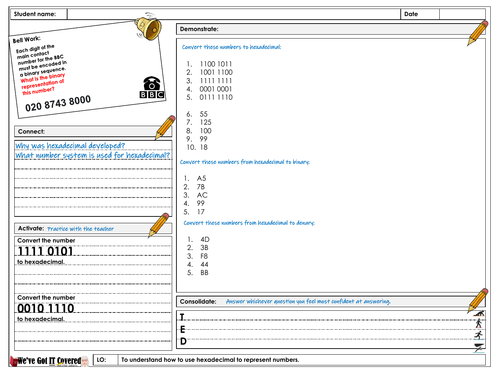This screenshot has height=375, width=500.
Task: Click binary value 1100 1011
Action: point(216,64)
